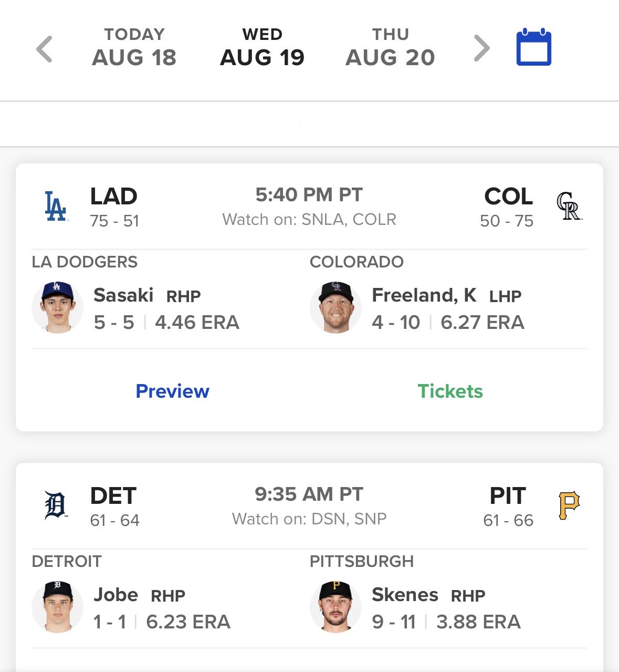View Sasaki's pitcher headshot
Viewport: 619px width, 672px height.
[x=57, y=308]
